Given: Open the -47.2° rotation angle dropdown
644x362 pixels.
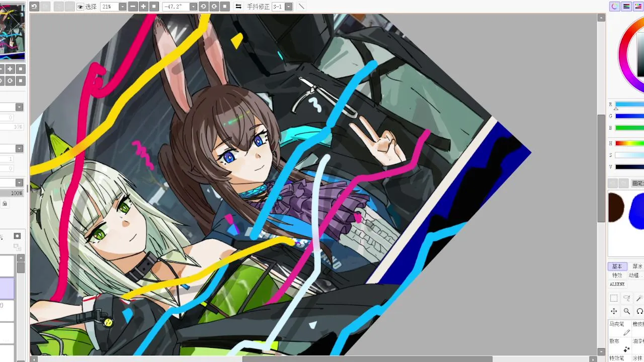Looking at the screenshot, I should (x=193, y=7).
